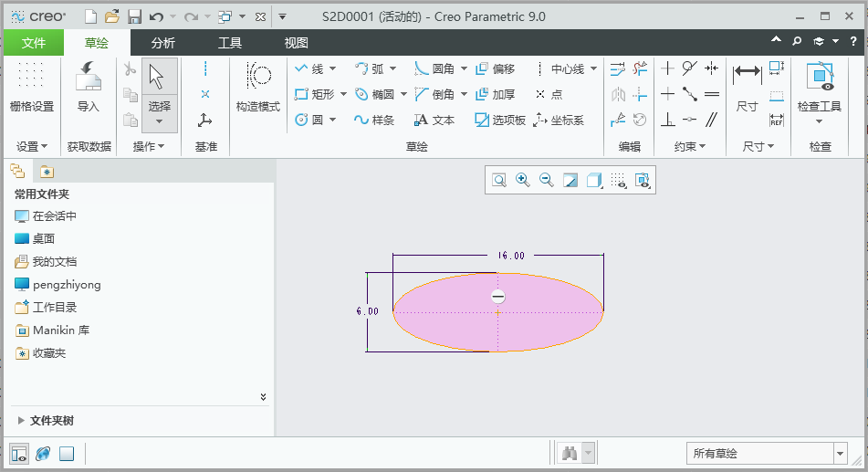
Task: Open the 所有草绘 selection filter dropdown
Action: [841, 454]
